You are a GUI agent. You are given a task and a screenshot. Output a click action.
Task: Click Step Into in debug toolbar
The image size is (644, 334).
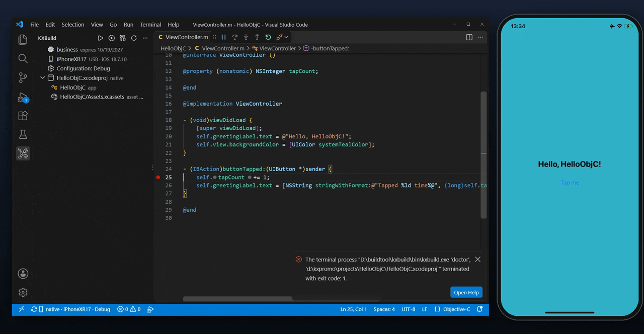coord(246,37)
